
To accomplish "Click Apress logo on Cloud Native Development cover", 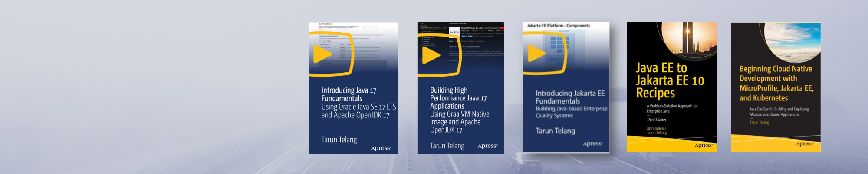I will (x=805, y=144).
